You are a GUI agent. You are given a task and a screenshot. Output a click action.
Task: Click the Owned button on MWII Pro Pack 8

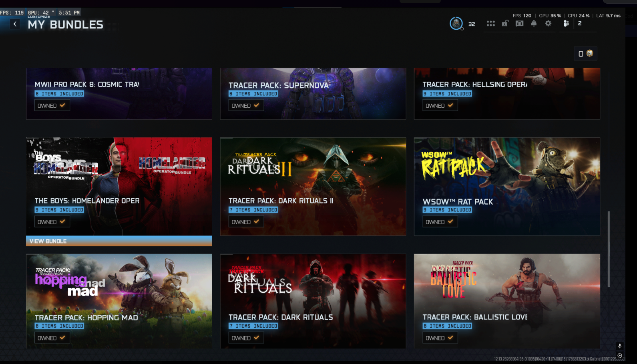tap(52, 105)
